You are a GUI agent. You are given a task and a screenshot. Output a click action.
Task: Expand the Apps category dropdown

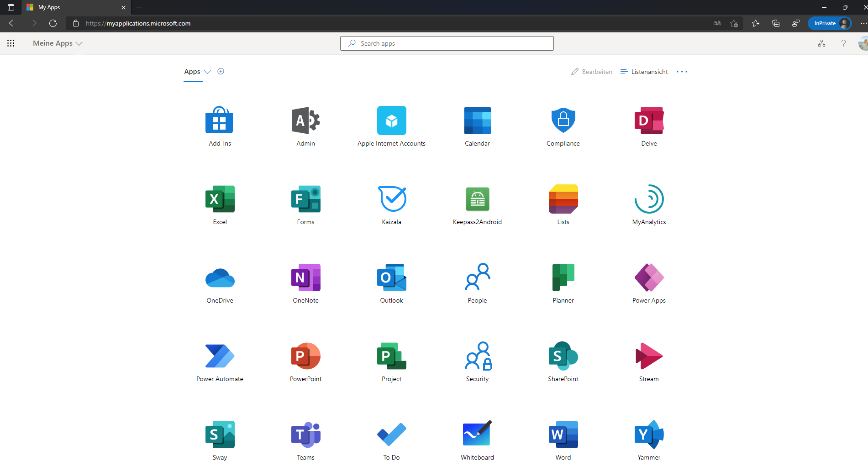[208, 72]
